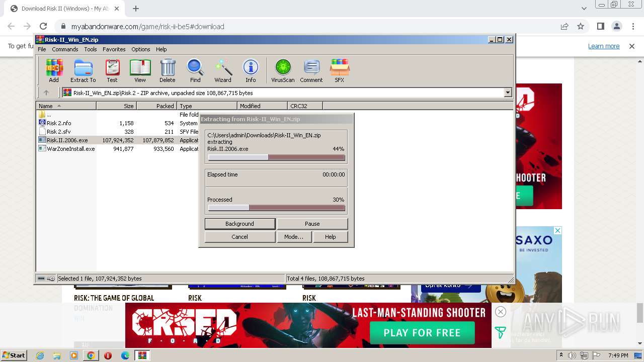The width and height of the screenshot is (644, 362).
Task: Click the Processed total progress bar
Action: 276,208
